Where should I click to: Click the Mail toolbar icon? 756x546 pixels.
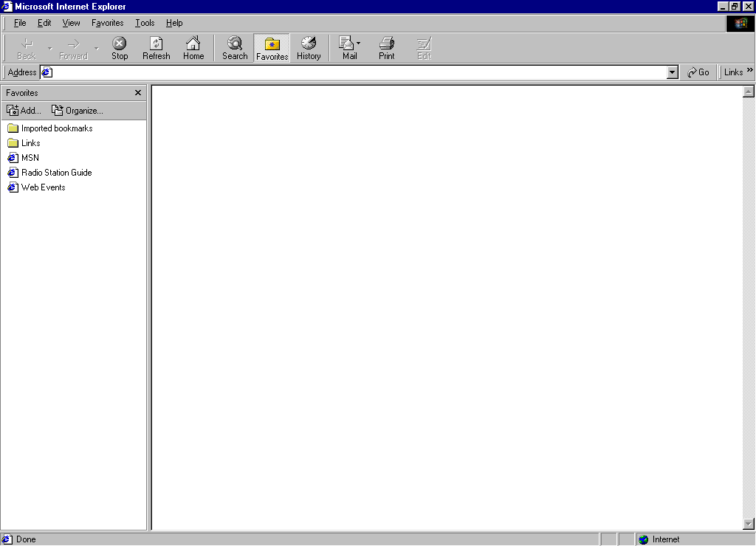[349, 48]
